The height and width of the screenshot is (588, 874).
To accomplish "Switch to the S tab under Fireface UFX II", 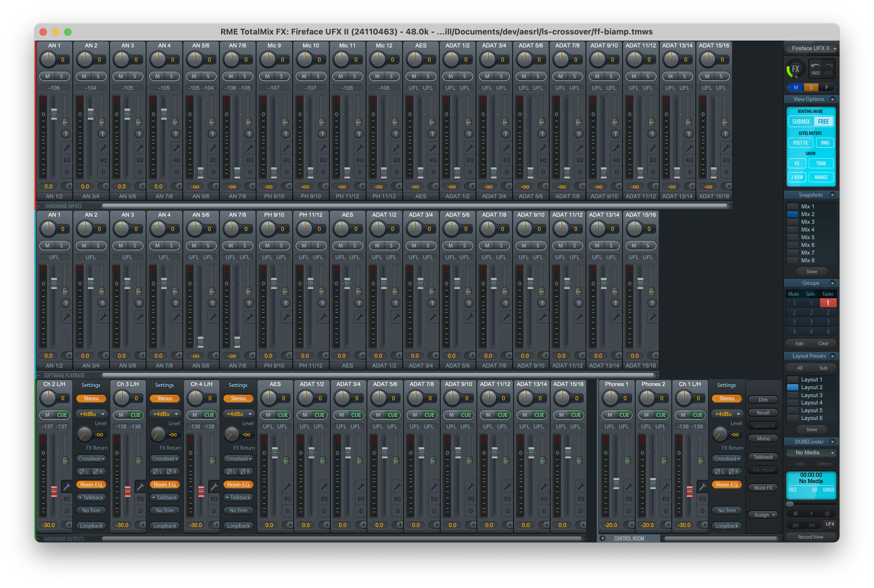I will (811, 87).
